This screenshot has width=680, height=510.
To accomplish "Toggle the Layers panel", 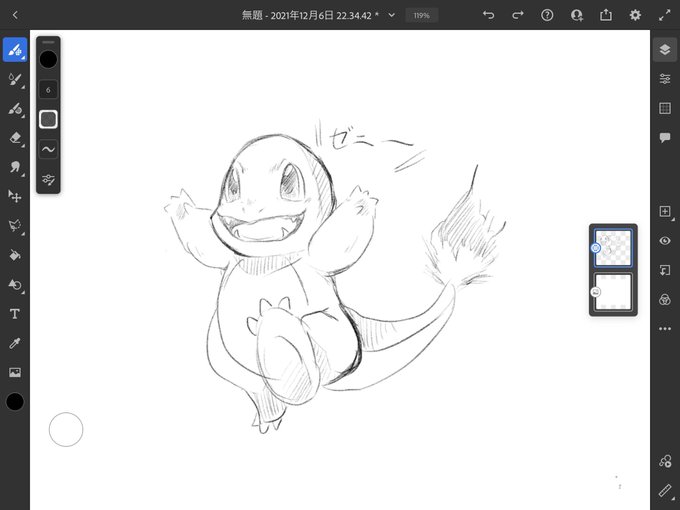I will (665, 50).
